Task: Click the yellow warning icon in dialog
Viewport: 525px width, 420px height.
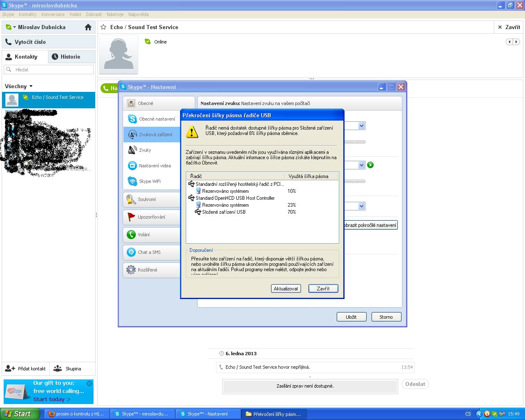Action: coord(192,132)
